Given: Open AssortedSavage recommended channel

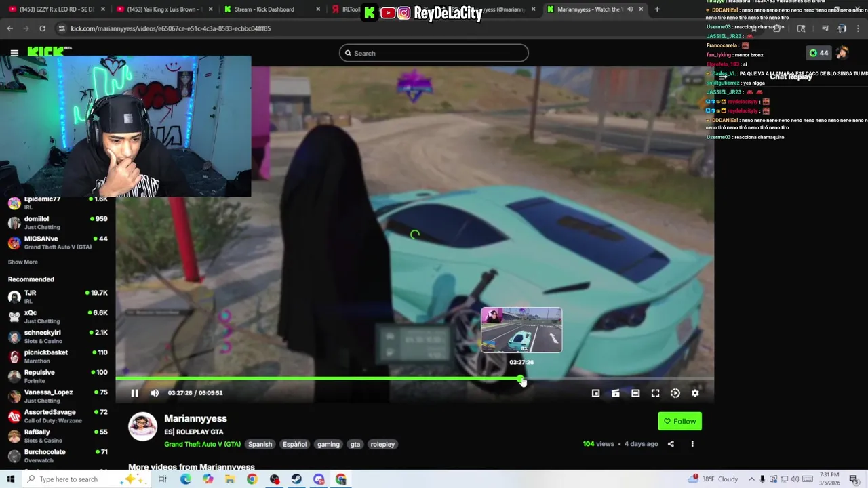Looking at the screenshot, I should coord(58,415).
